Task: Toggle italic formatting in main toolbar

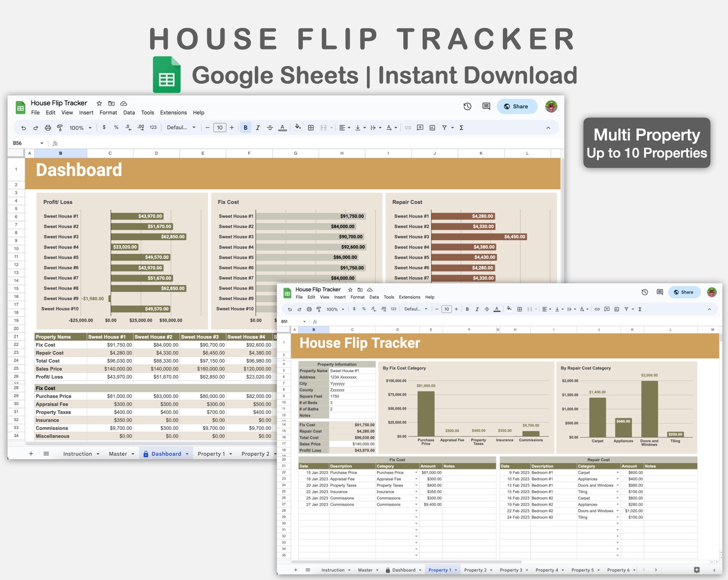Action: click(x=258, y=128)
